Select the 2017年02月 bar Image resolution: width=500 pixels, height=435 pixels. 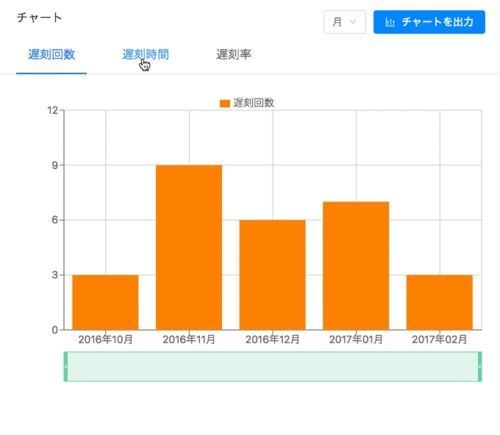[440, 302]
